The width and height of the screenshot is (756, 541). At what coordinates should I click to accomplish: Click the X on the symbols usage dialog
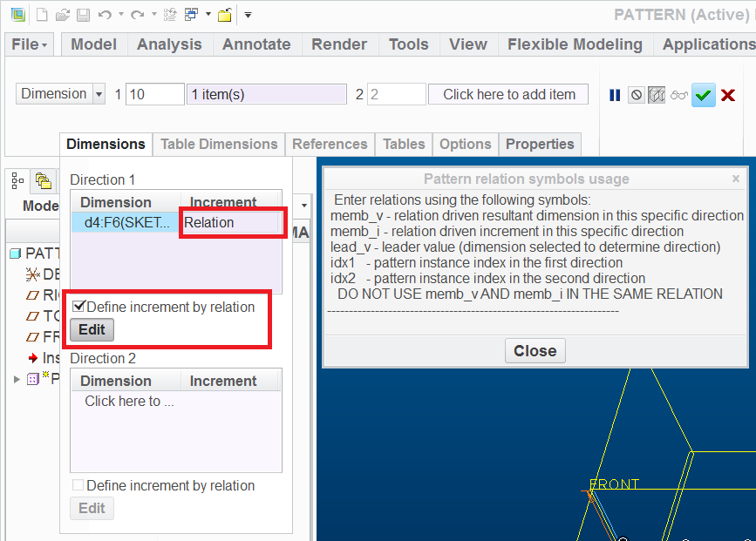(736, 179)
